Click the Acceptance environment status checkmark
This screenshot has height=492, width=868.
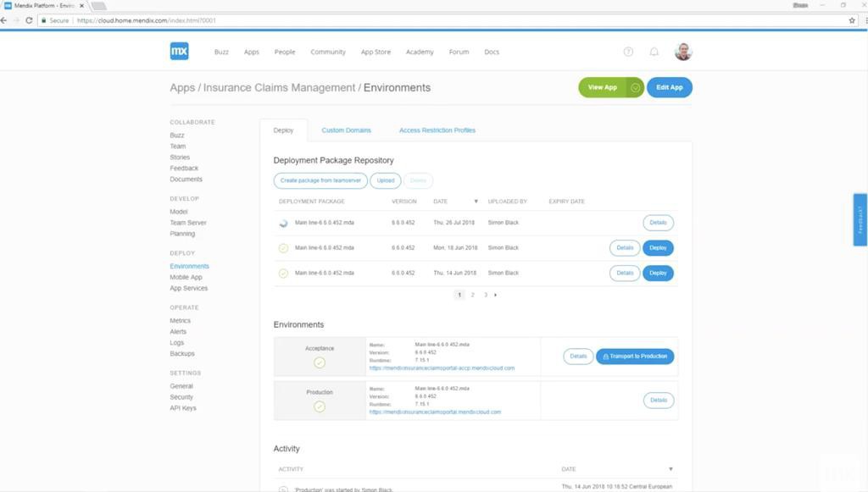click(x=320, y=362)
